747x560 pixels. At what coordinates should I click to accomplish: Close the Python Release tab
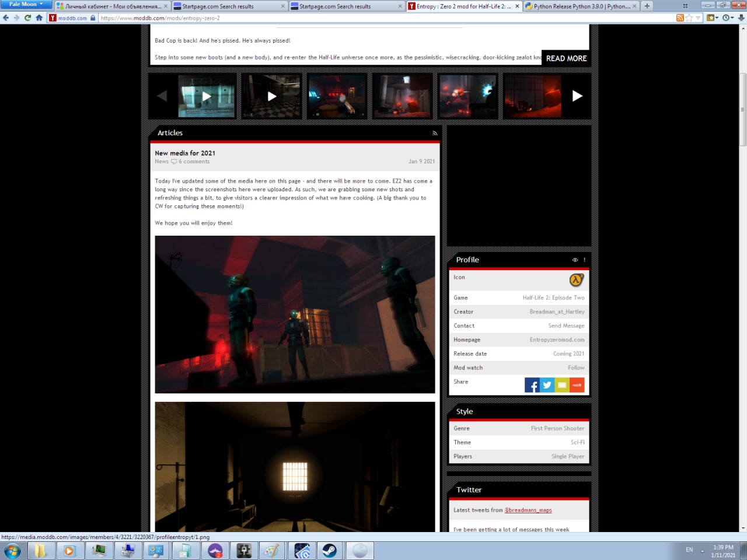click(634, 6)
